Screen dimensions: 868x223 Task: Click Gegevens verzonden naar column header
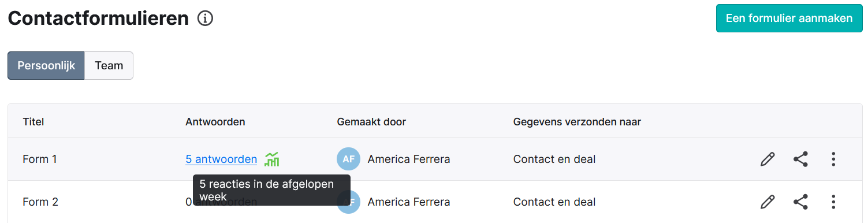pyautogui.click(x=577, y=122)
